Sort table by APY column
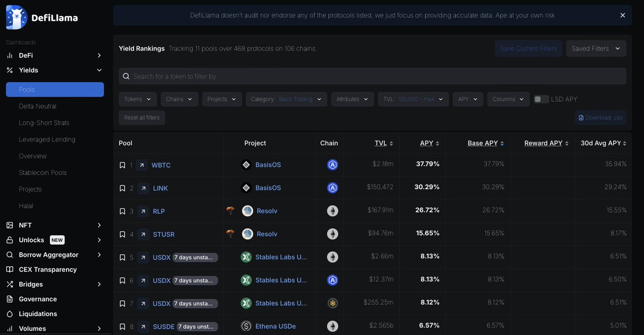644x335 pixels. 429,143
